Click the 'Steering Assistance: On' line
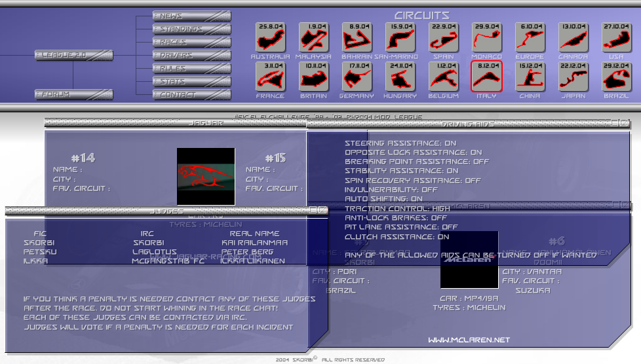641x364 pixels. 400,143
